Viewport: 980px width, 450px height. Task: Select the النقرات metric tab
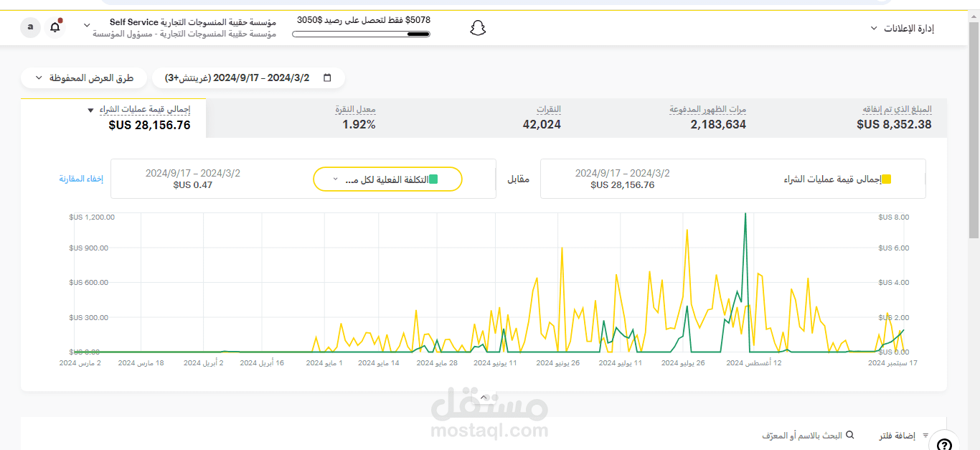pos(549,109)
